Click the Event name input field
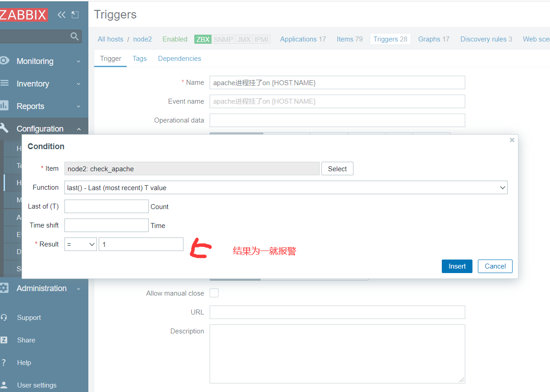550x392 pixels. coord(337,101)
